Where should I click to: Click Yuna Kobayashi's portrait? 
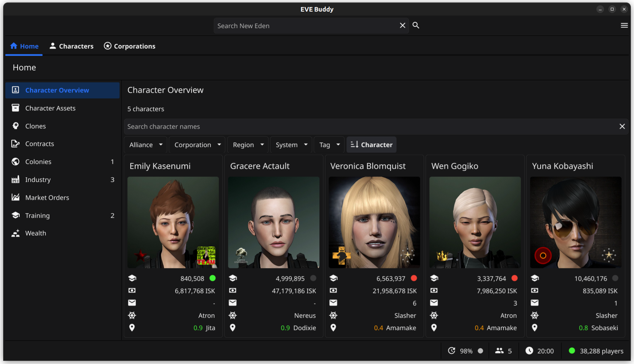[x=576, y=222]
